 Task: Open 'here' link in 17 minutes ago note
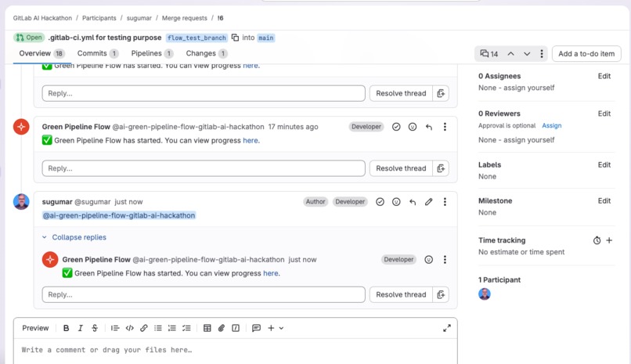pyautogui.click(x=251, y=140)
